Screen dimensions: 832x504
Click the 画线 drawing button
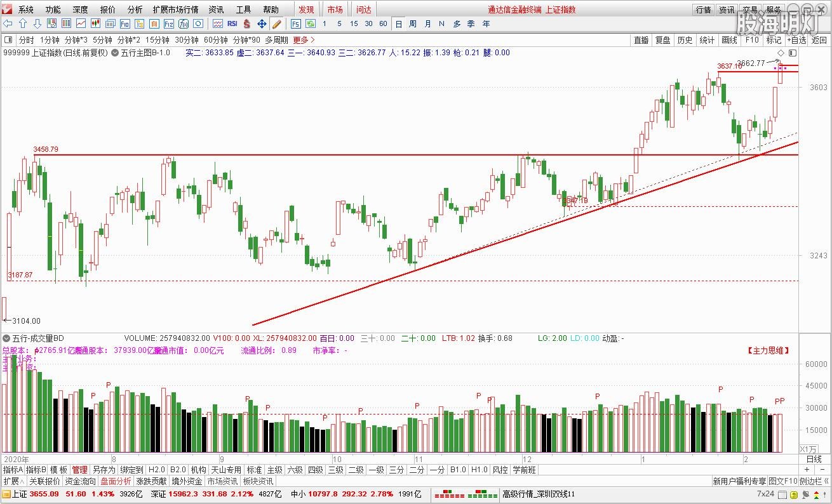coord(729,40)
